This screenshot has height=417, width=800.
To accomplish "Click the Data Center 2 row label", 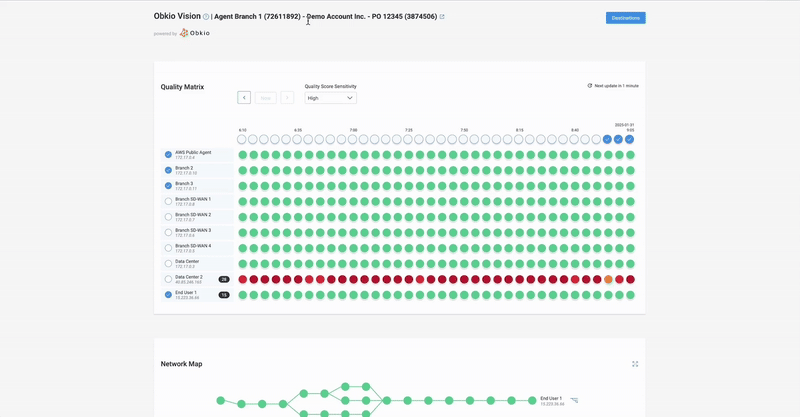I will tap(189, 279).
